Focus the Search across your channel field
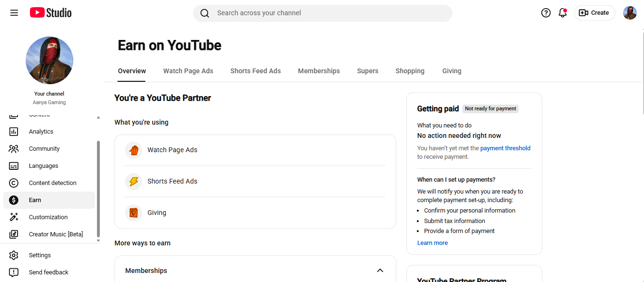The height and width of the screenshot is (282, 644). [x=323, y=13]
